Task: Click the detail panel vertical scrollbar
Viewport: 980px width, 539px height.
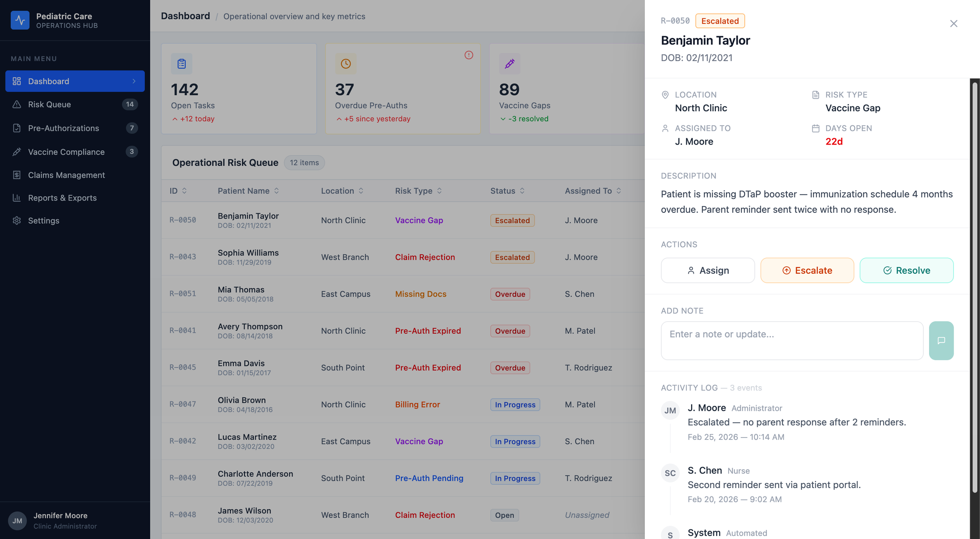Action: point(974,286)
